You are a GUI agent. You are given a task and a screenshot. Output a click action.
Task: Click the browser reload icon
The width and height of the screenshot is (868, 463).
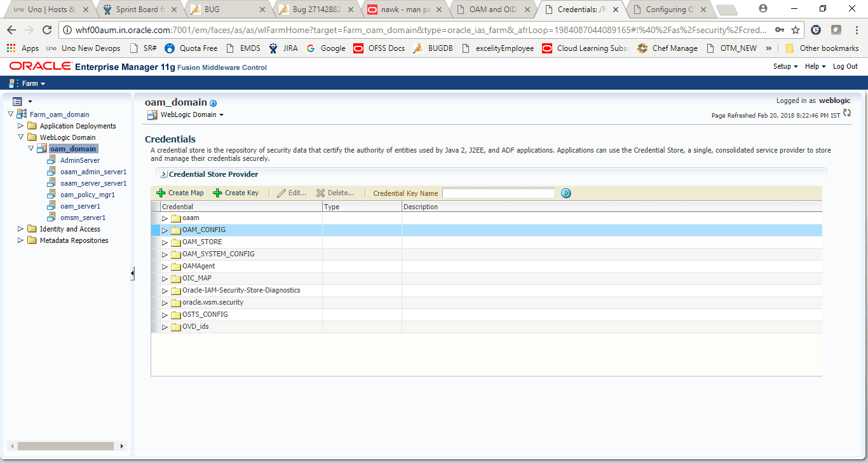point(46,30)
